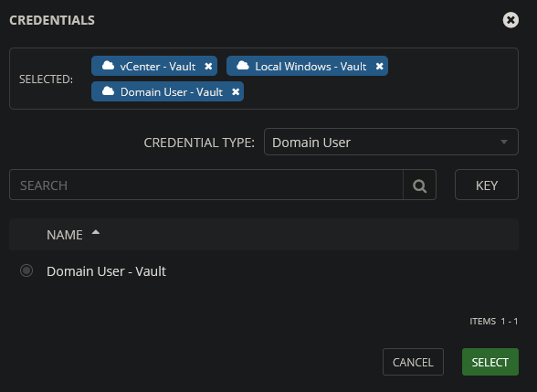Confirm with the green SELECT button
Image resolution: width=537 pixels, height=392 pixels.
coord(490,362)
